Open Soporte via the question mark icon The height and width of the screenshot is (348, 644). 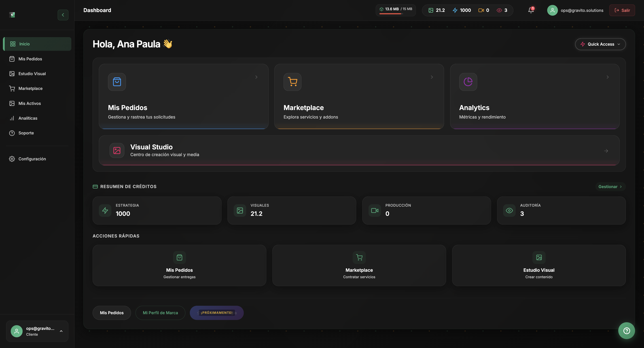(12, 133)
